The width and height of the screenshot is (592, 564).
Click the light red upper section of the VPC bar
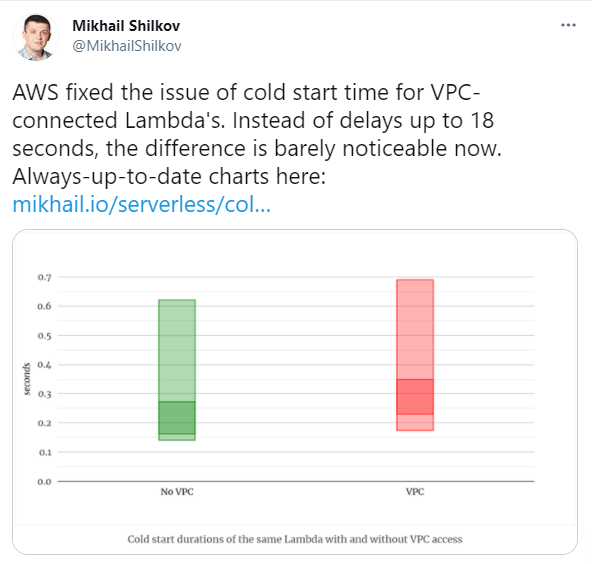tap(415, 329)
